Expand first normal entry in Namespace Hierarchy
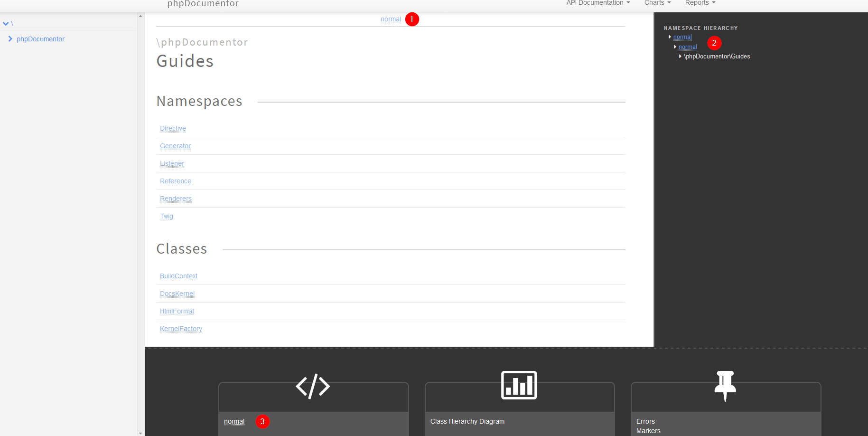This screenshot has height=436, width=868. [x=670, y=37]
